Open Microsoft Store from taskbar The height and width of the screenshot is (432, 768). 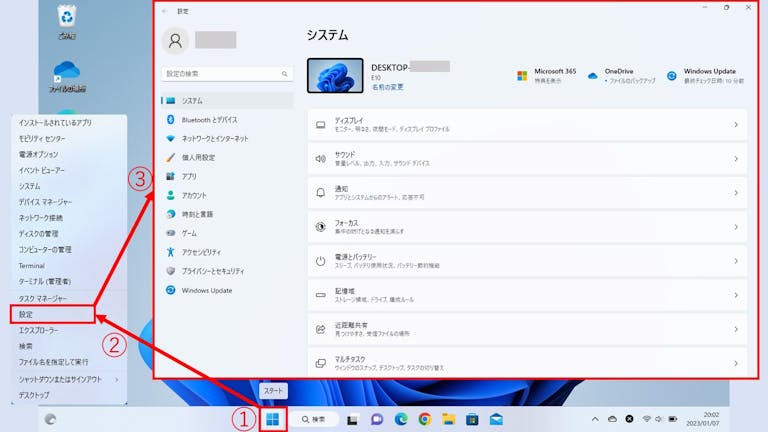click(x=472, y=419)
